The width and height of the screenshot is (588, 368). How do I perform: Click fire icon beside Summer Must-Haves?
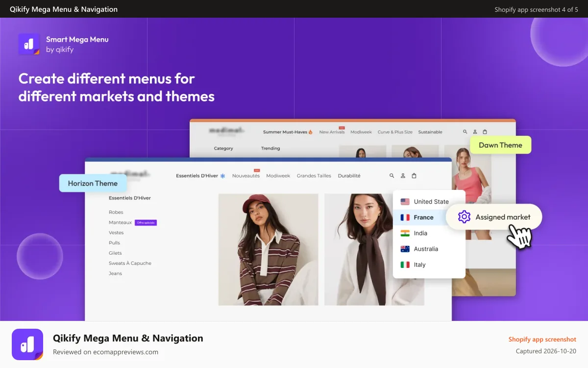(311, 132)
